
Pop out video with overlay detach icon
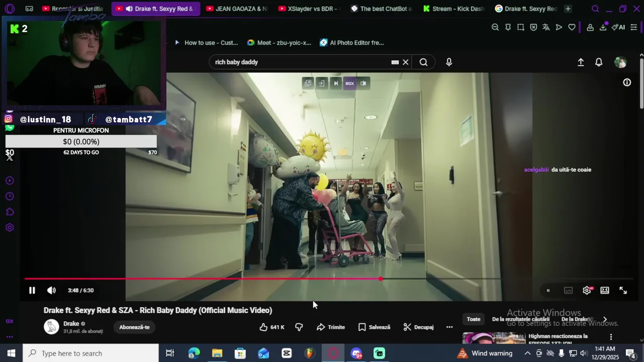pos(308,83)
